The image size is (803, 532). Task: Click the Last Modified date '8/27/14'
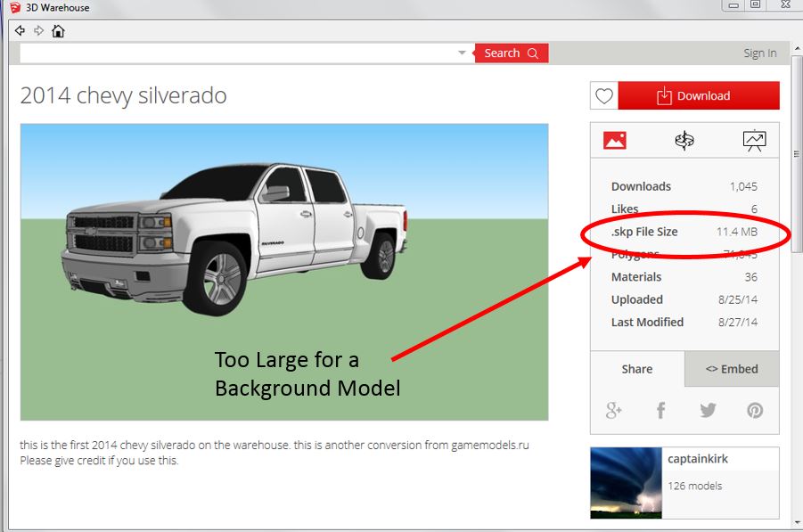click(737, 322)
